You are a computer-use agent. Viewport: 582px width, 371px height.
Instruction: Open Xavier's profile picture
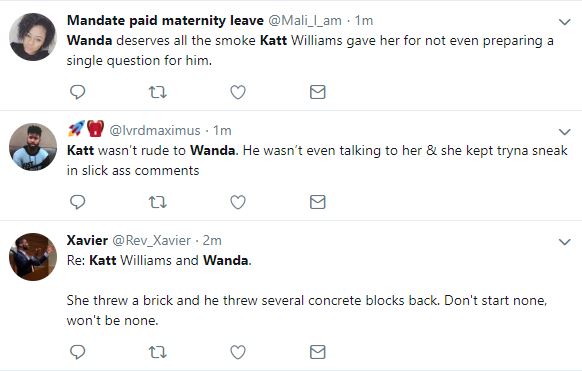pos(33,257)
